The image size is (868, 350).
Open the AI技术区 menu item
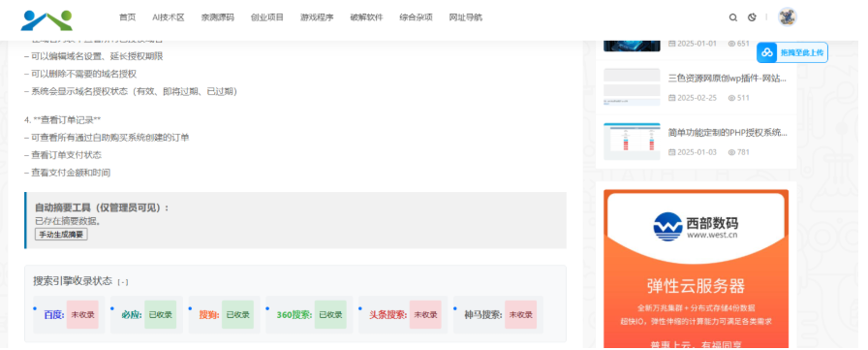point(169,17)
